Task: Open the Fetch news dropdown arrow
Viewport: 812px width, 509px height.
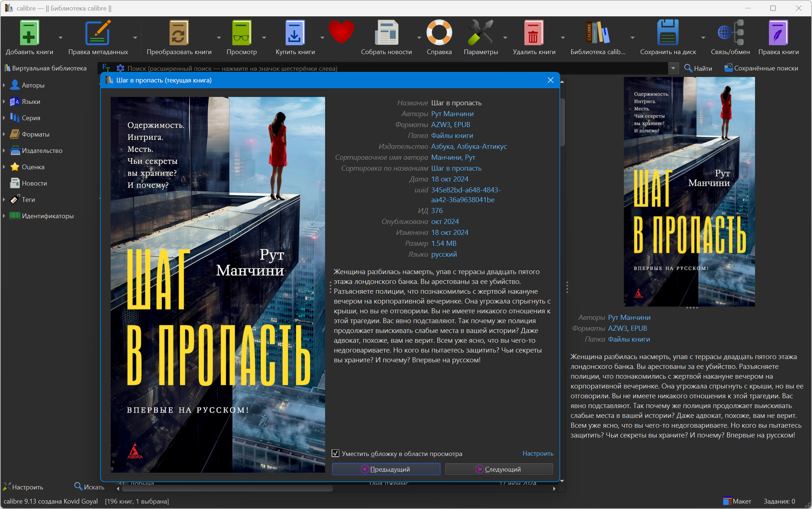Action: (419, 38)
